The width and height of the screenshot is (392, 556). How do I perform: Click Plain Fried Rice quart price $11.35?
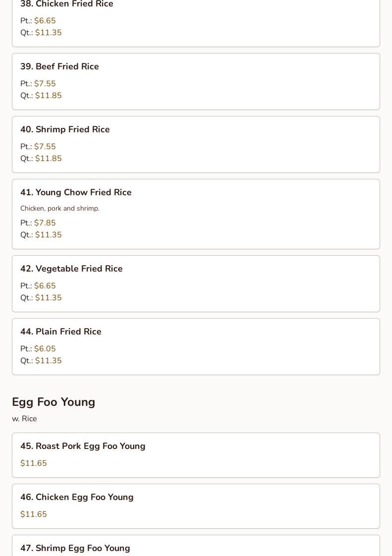[49, 361]
